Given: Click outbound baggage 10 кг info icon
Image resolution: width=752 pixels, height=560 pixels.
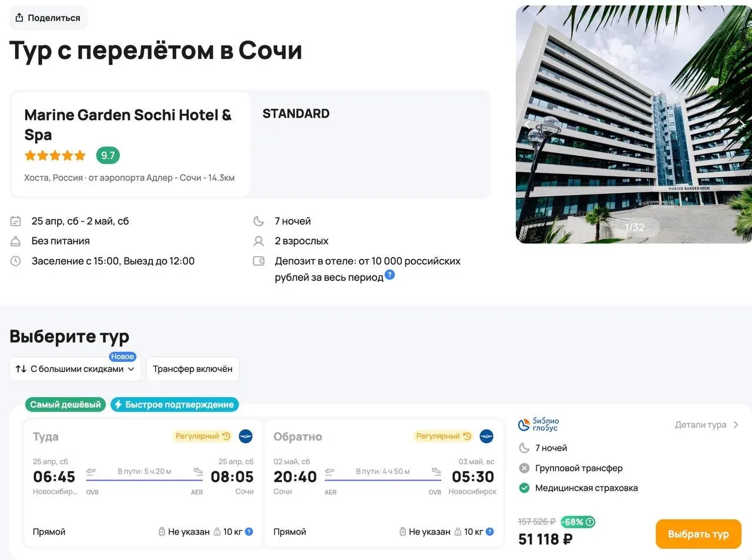Looking at the screenshot, I should click(x=249, y=532).
